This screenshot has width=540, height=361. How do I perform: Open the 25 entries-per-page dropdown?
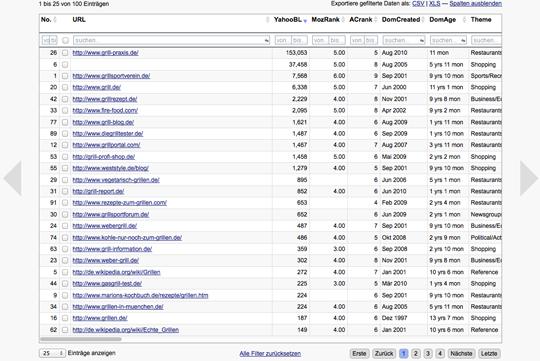(52, 353)
